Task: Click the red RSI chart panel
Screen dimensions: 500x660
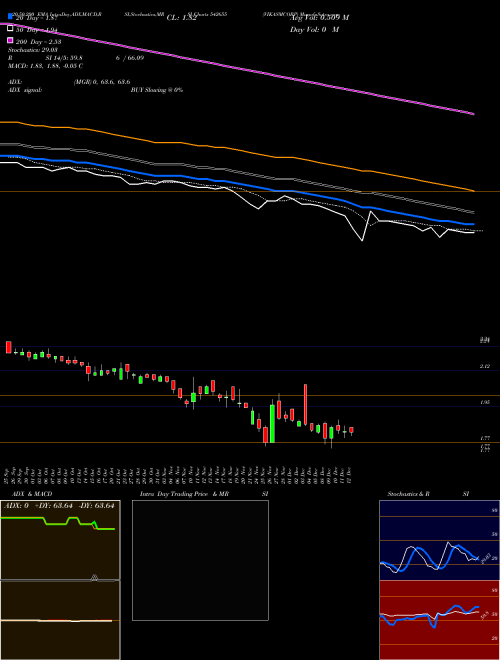Action: point(439,620)
